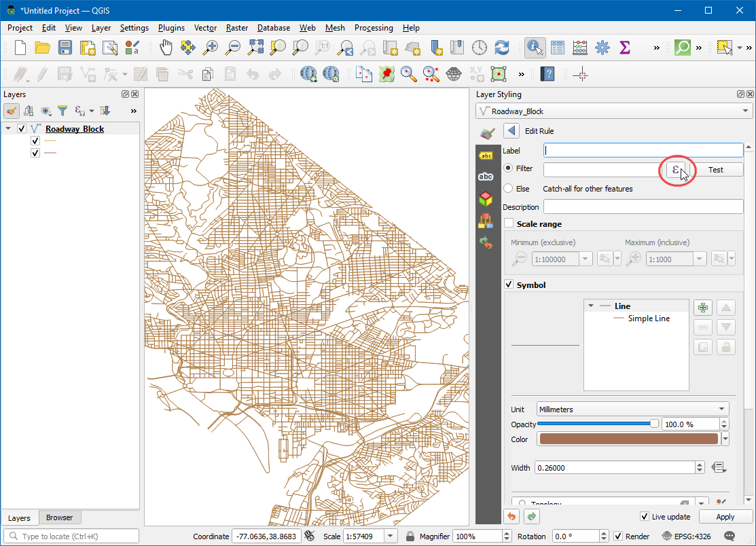Enable the Scale range checkbox
756x546 pixels.
[x=509, y=223]
